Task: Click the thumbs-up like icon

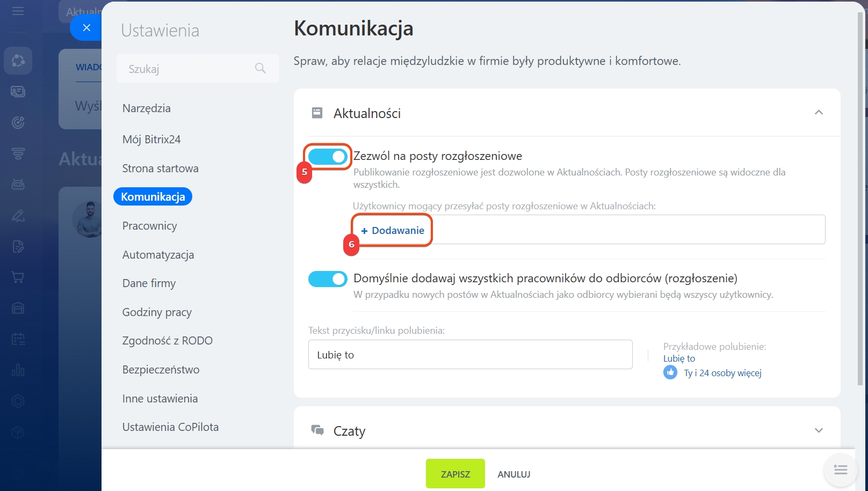Action: [x=670, y=372]
